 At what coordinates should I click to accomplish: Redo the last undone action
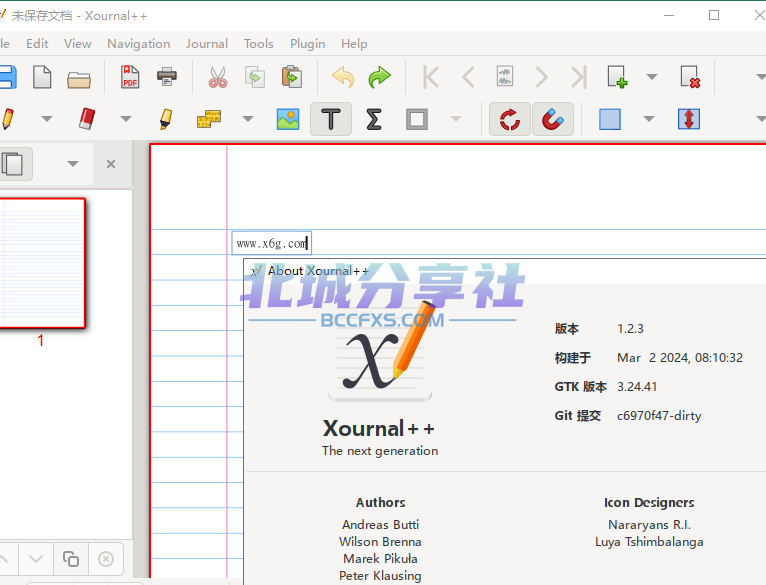point(380,77)
